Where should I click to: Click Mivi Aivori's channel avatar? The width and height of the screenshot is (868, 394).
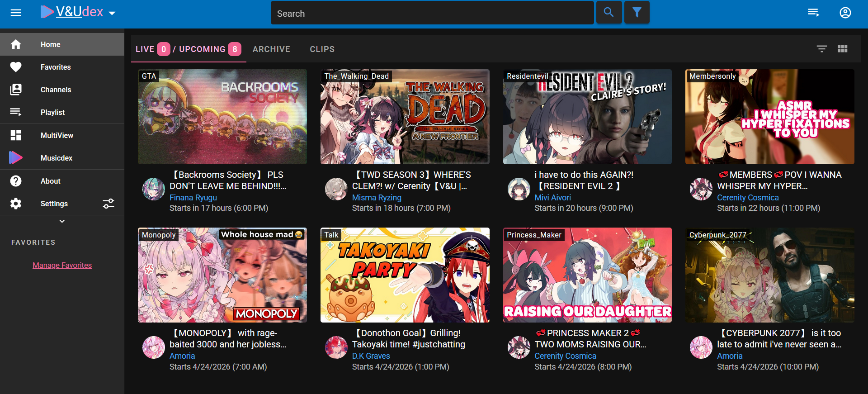519,189
